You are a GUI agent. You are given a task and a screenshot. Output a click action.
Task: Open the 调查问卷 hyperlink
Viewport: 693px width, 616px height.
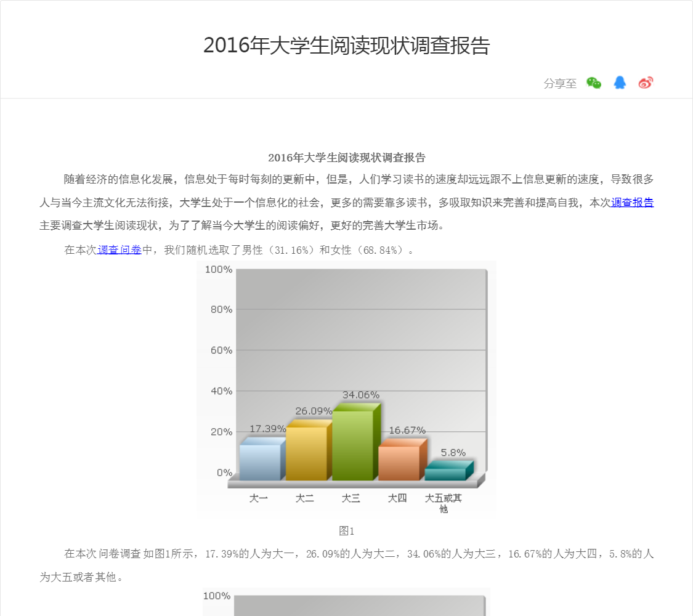(x=120, y=249)
